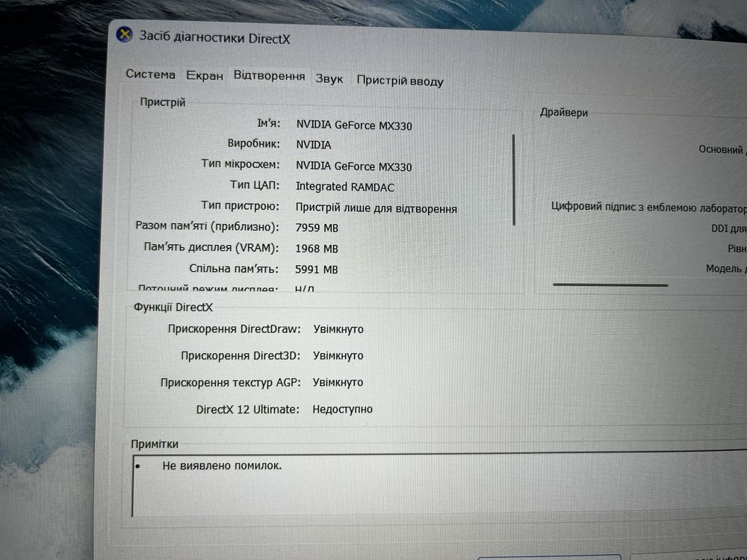
Task: Click the window title Засіб діагностики DirectX
Action: pyautogui.click(x=214, y=37)
